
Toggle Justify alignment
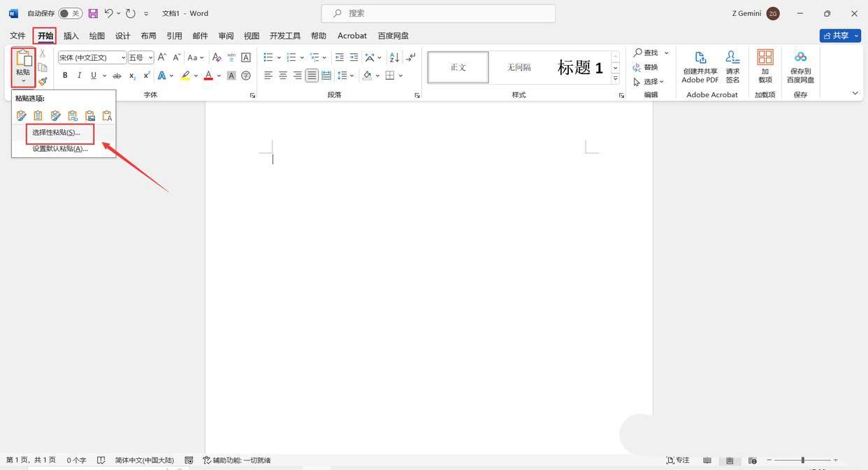[312, 76]
